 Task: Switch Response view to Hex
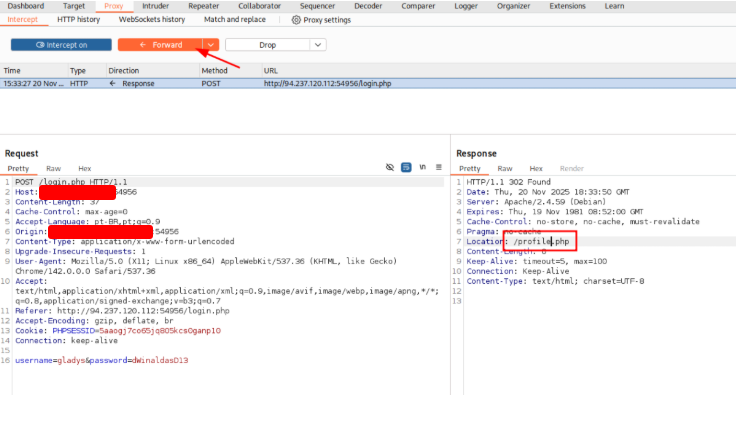(536, 169)
